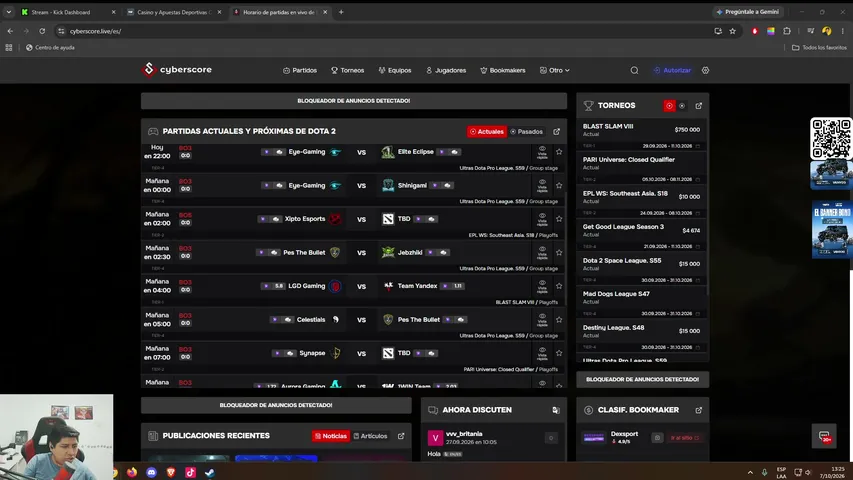853x480 pixels.
Task: Favorite the LGD Gaming vs Team Yandex star
Action: 559,286
